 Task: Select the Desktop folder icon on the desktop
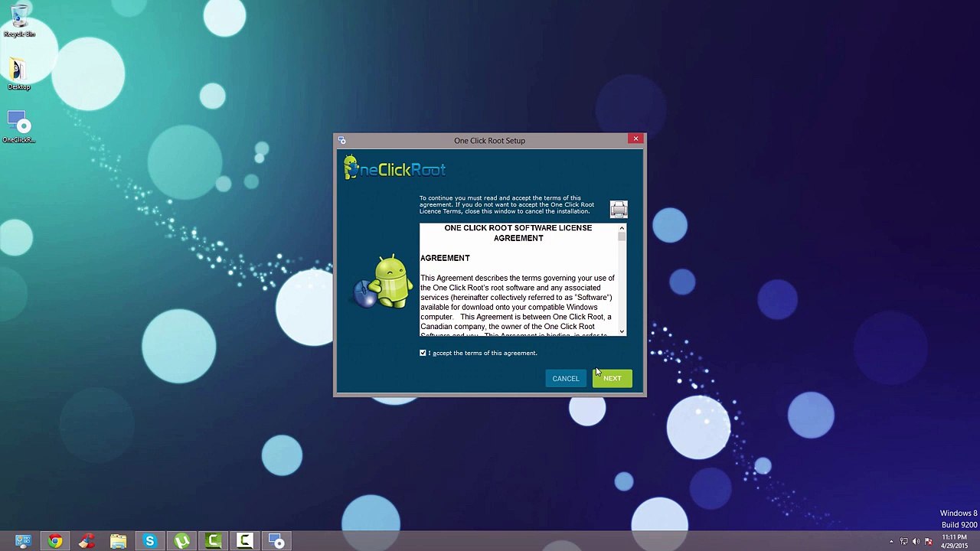coord(19,74)
